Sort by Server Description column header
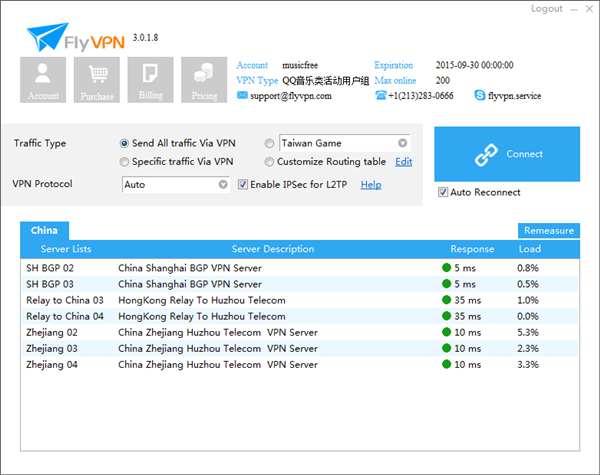The image size is (600, 475). (x=273, y=249)
